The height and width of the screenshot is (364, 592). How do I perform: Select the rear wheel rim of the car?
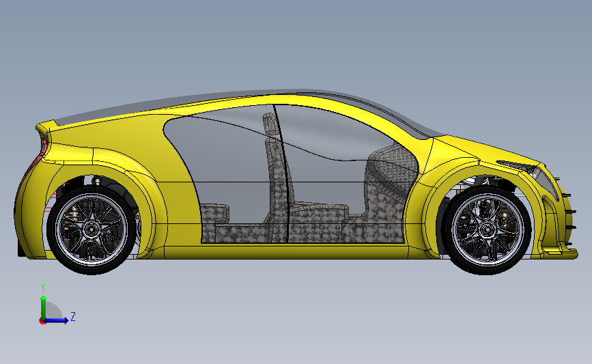91,229
